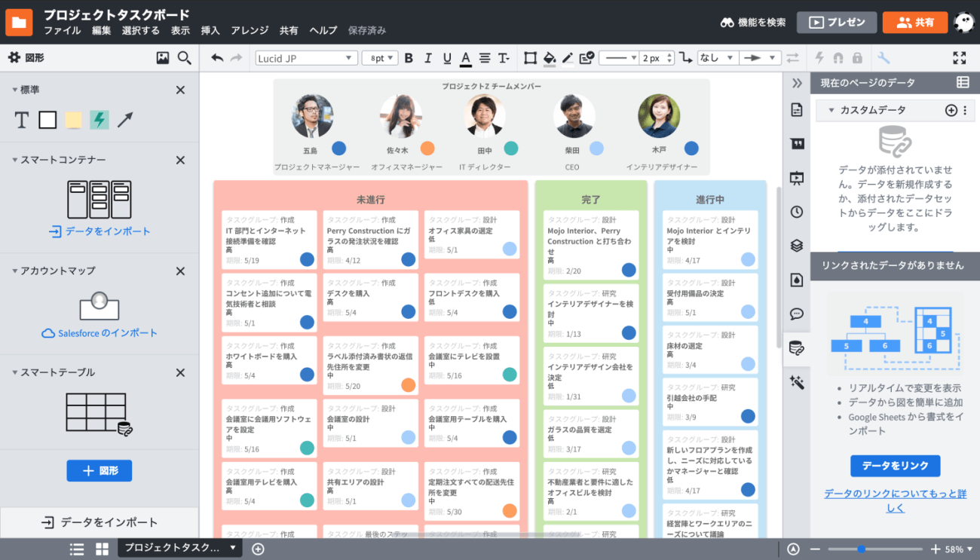Click 機能を検索 feature search
Image resolution: width=980 pixels, height=560 pixels.
click(753, 22)
